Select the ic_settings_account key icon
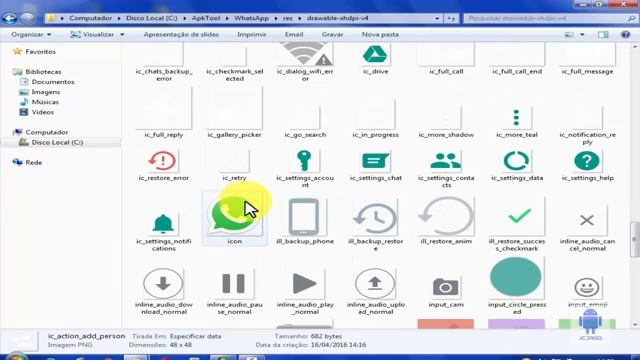This screenshot has height=360, width=640. 304,160
